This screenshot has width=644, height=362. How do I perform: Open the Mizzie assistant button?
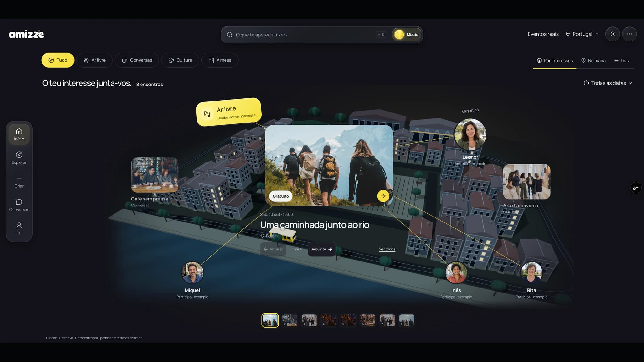coord(407,35)
